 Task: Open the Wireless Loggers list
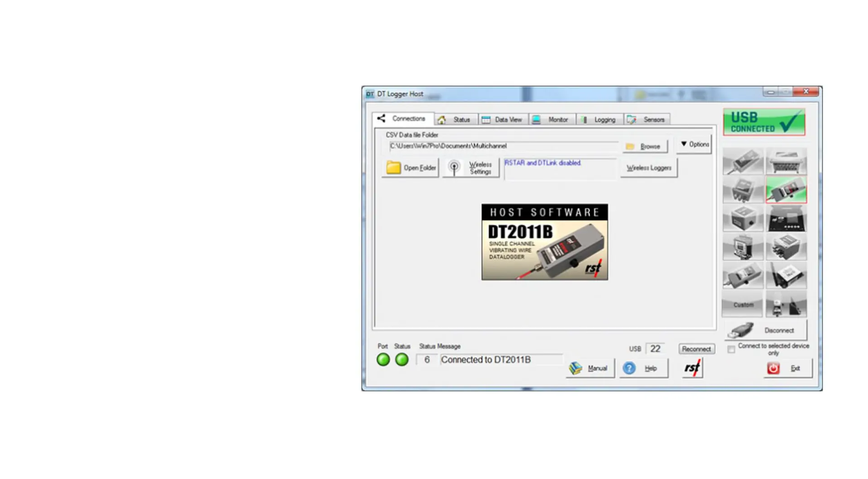649,168
